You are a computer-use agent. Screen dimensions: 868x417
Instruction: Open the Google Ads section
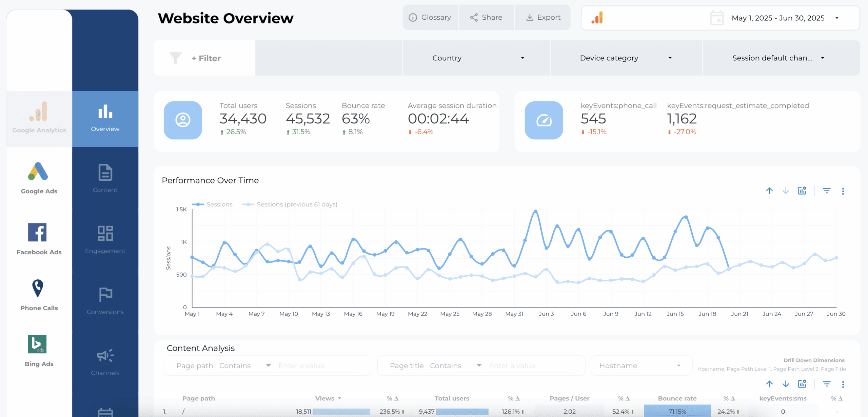click(39, 178)
